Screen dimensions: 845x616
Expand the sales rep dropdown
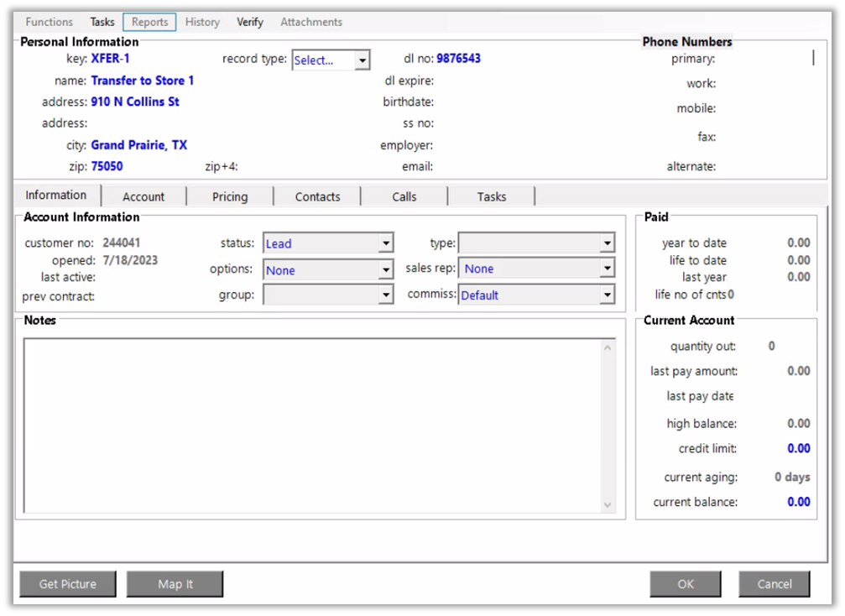pos(607,269)
